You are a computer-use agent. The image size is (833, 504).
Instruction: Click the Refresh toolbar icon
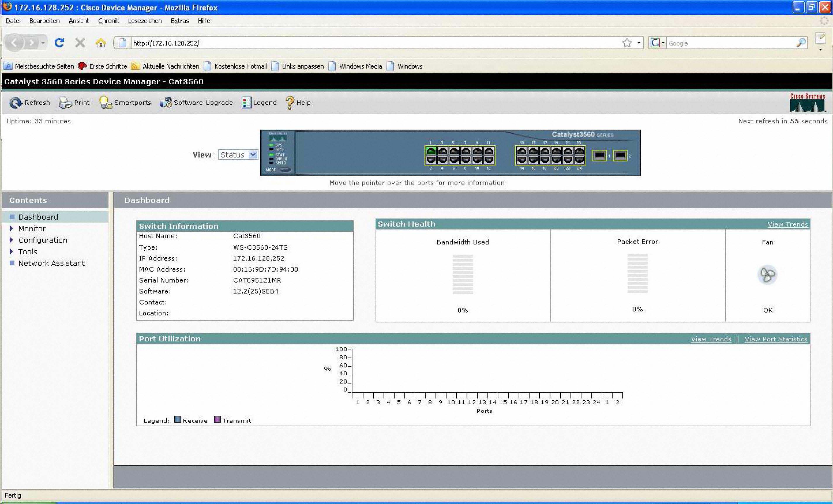(16, 103)
